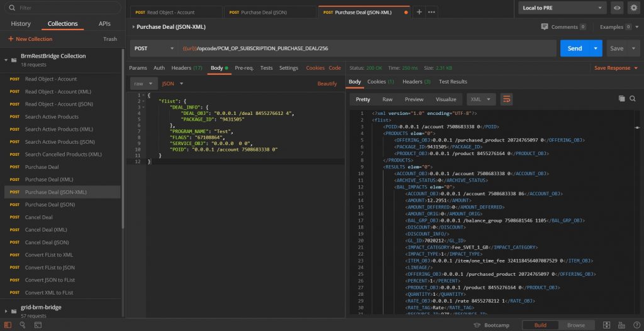Open the Trash link in sidebar

pos(110,39)
